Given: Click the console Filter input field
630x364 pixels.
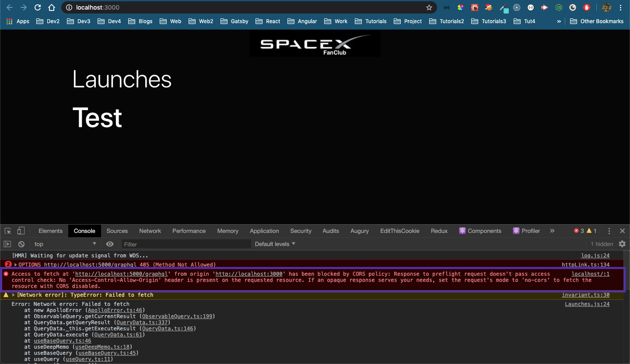Looking at the screenshot, I should tap(186, 244).
